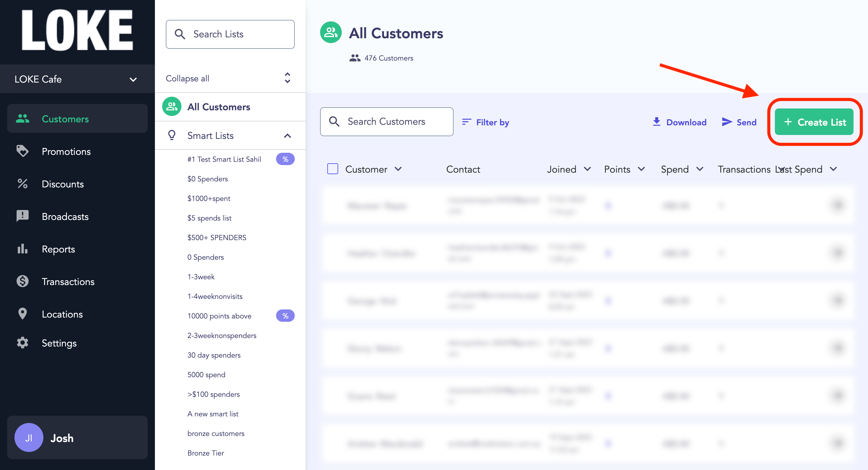Open Transactions via dollar icon

click(23, 281)
